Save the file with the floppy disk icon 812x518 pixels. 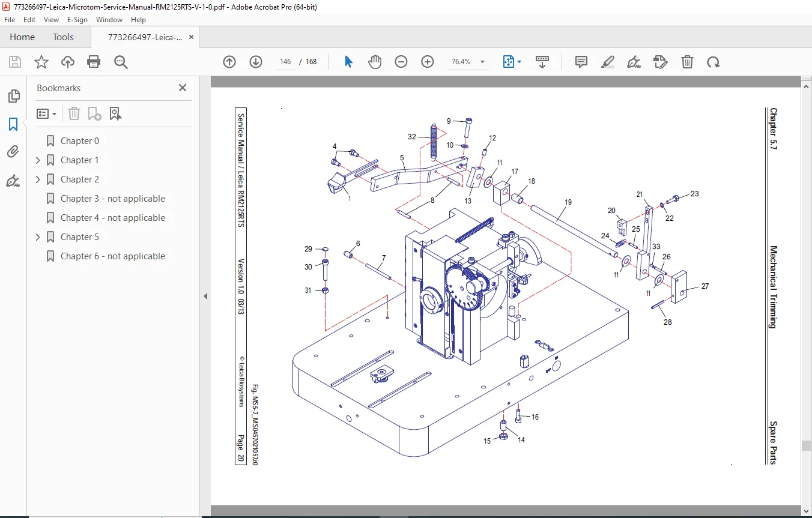tap(15, 62)
